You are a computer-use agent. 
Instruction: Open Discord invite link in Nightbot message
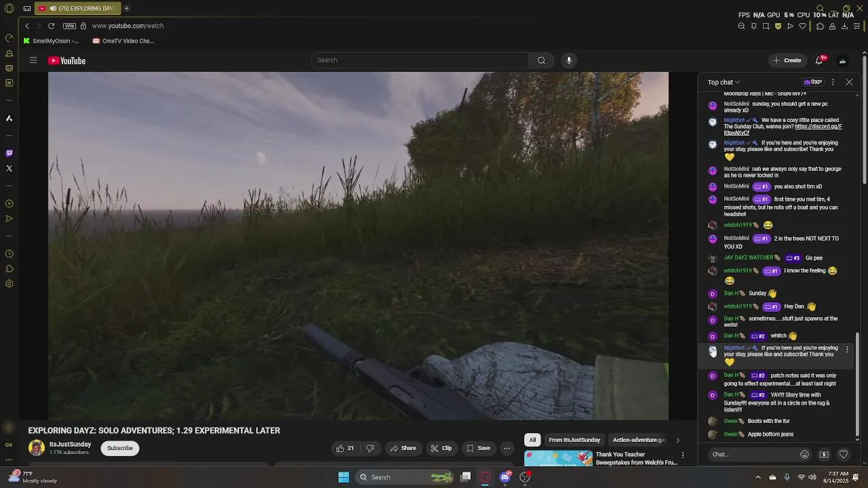[783, 129]
